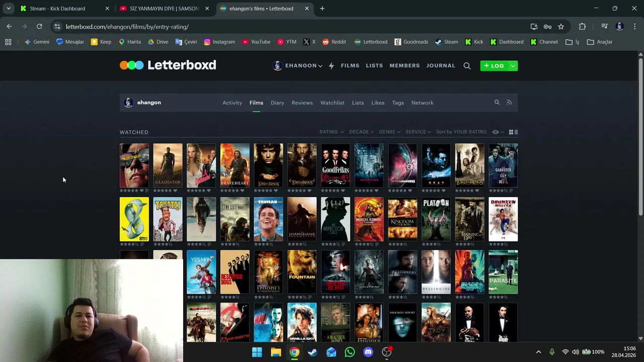644x362 pixels.
Task: Click the ehangon username link
Action: point(149,103)
